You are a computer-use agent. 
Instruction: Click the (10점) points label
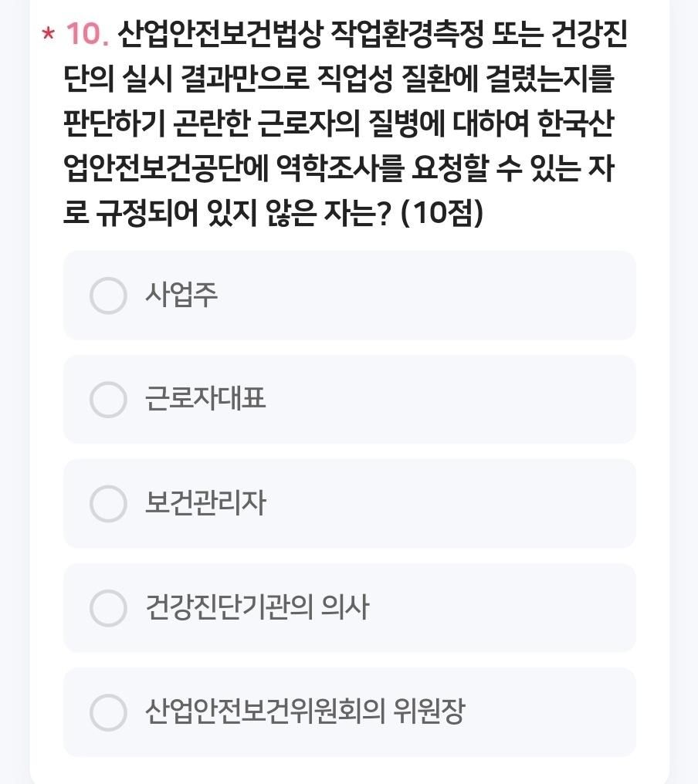(442, 212)
